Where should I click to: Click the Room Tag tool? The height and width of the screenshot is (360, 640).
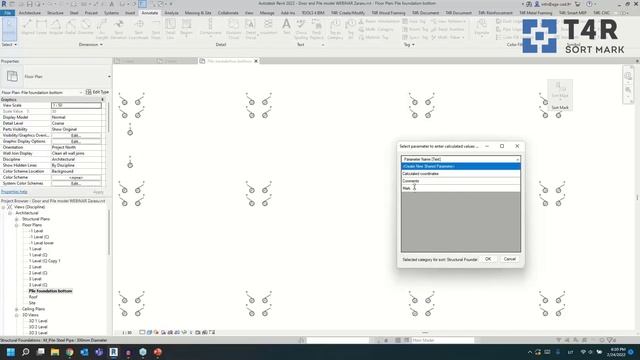tap(415, 29)
